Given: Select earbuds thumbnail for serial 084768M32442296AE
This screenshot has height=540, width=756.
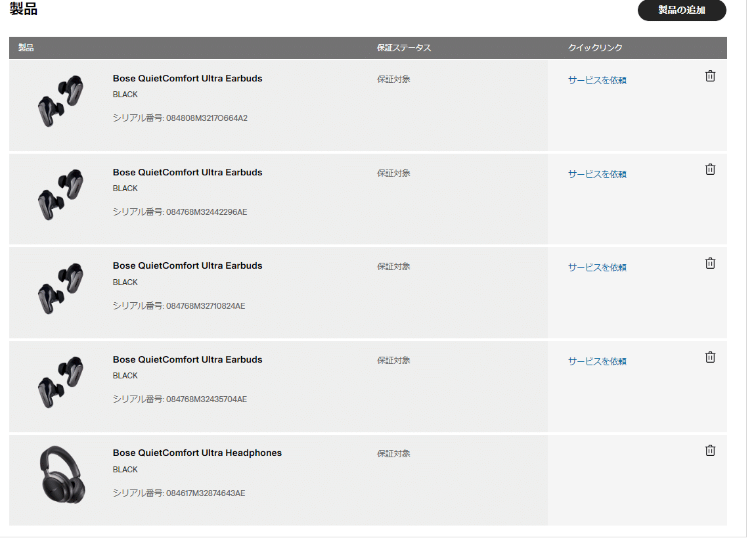Looking at the screenshot, I should 61,194.
